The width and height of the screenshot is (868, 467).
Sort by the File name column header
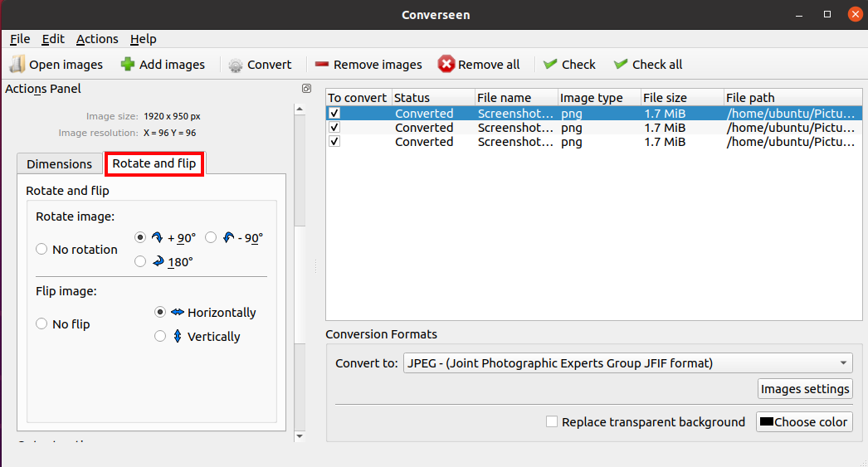pos(516,97)
